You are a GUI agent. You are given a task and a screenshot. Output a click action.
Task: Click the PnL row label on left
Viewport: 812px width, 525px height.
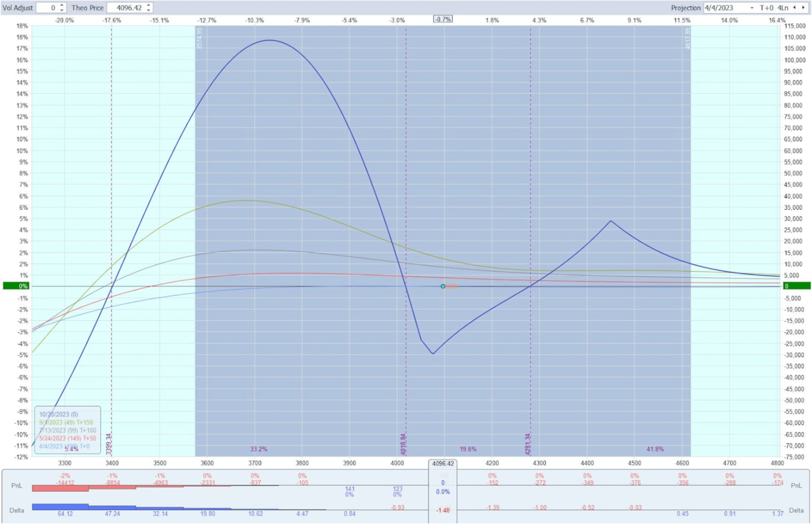point(16,486)
